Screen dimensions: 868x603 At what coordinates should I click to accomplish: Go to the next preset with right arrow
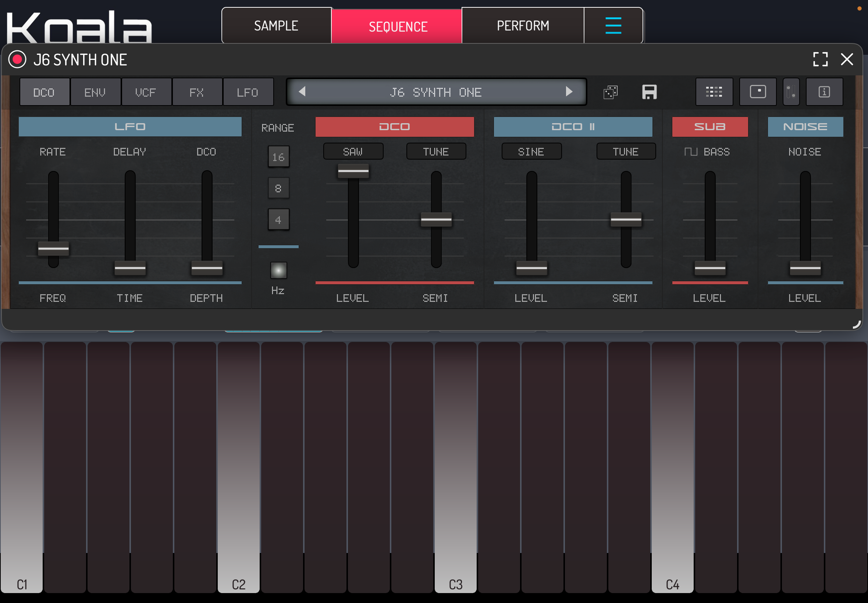569,92
